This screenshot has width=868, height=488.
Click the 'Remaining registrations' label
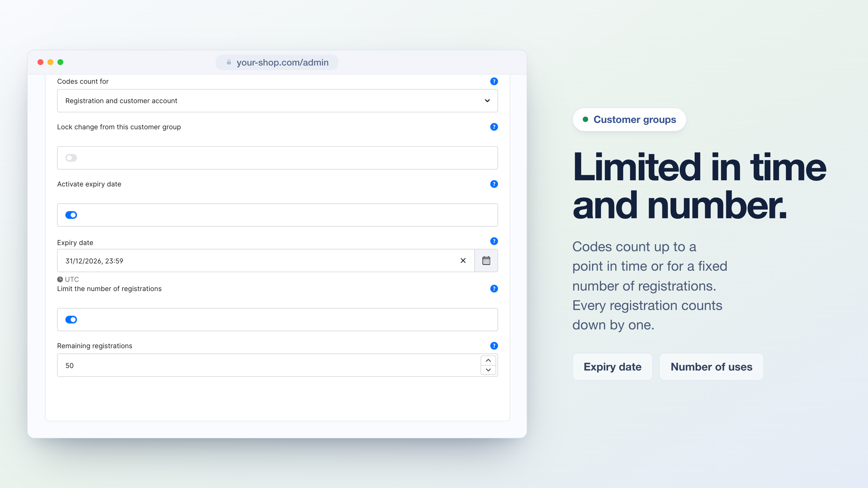point(95,346)
